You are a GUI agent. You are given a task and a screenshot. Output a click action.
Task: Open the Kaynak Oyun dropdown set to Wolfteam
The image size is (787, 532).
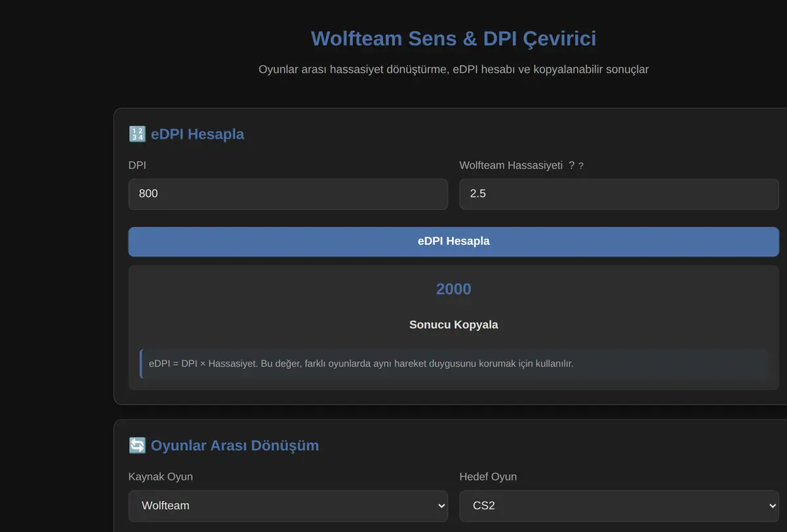point(288,506)
